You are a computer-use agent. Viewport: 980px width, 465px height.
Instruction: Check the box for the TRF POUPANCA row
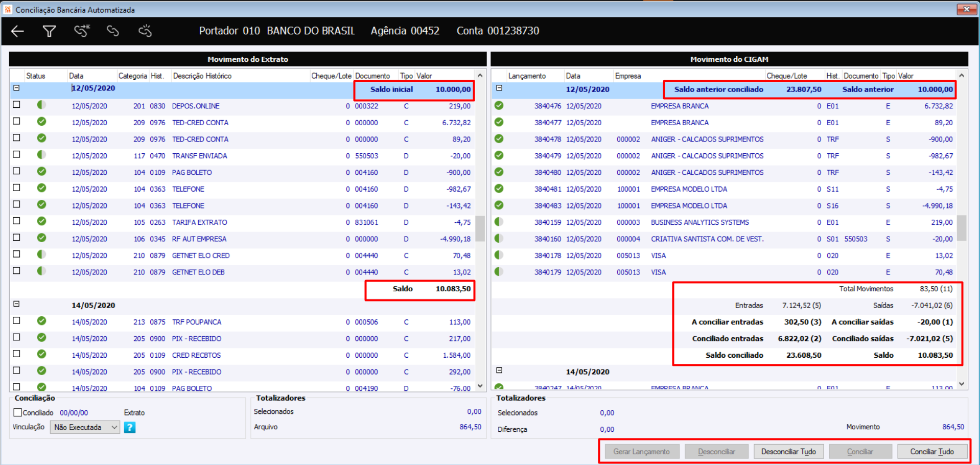(17, 321)
